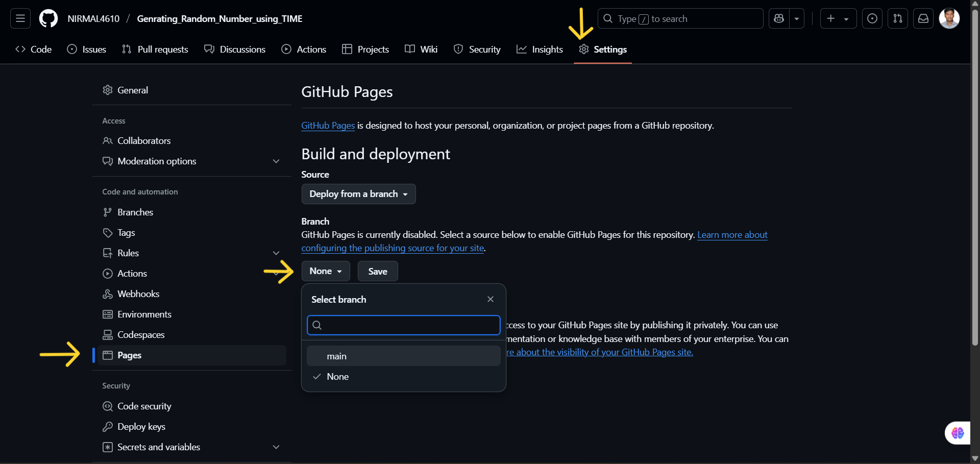Open the GitHub Copilot chat icon
The height and width of the screenshot is (464, 980).
pyautogui.click(x=958, y=432)
